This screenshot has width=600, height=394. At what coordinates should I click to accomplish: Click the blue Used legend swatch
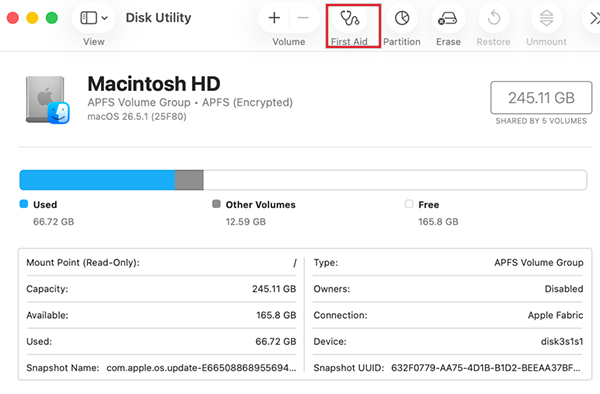[24, 204]
